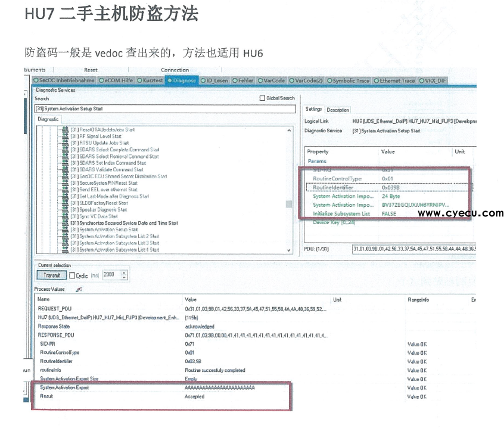Switch to the eCOM Hilfe tab

click(116, 80)
